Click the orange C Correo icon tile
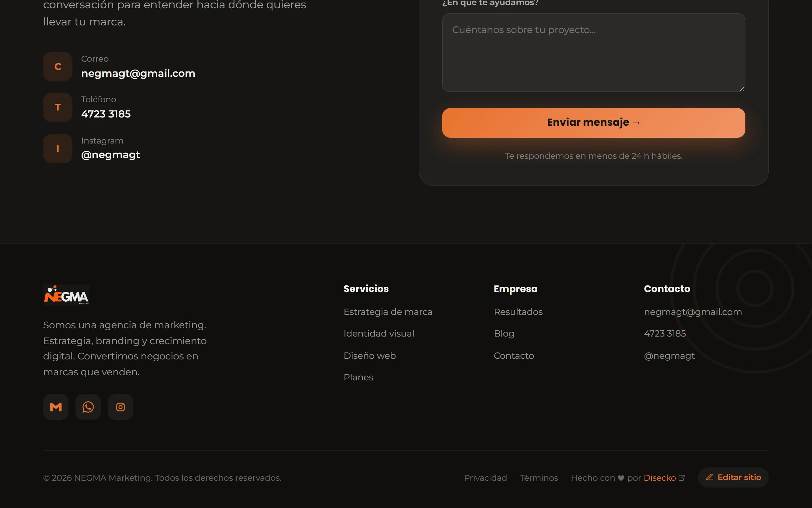 [58, 67]
